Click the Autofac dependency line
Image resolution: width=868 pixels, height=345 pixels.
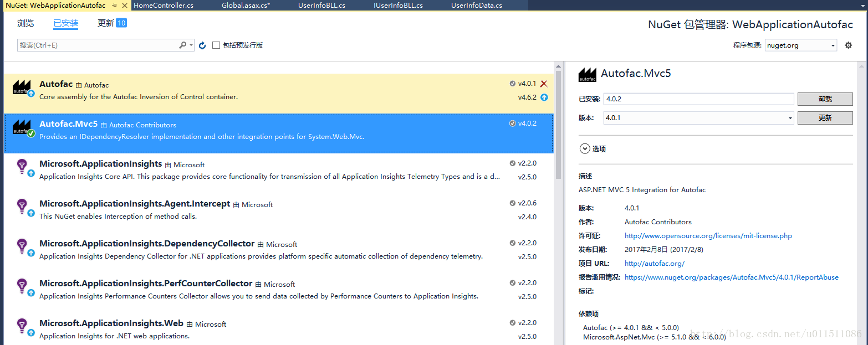click(x=631, y=328)
